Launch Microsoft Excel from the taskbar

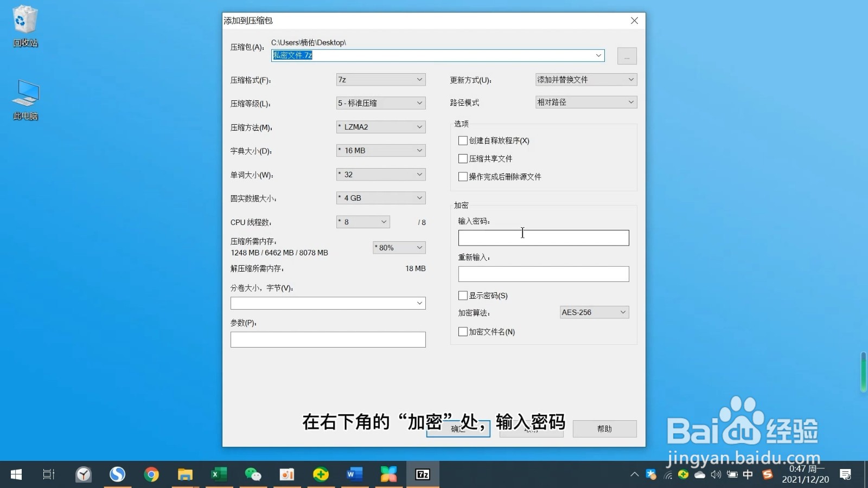pos(219,474)
